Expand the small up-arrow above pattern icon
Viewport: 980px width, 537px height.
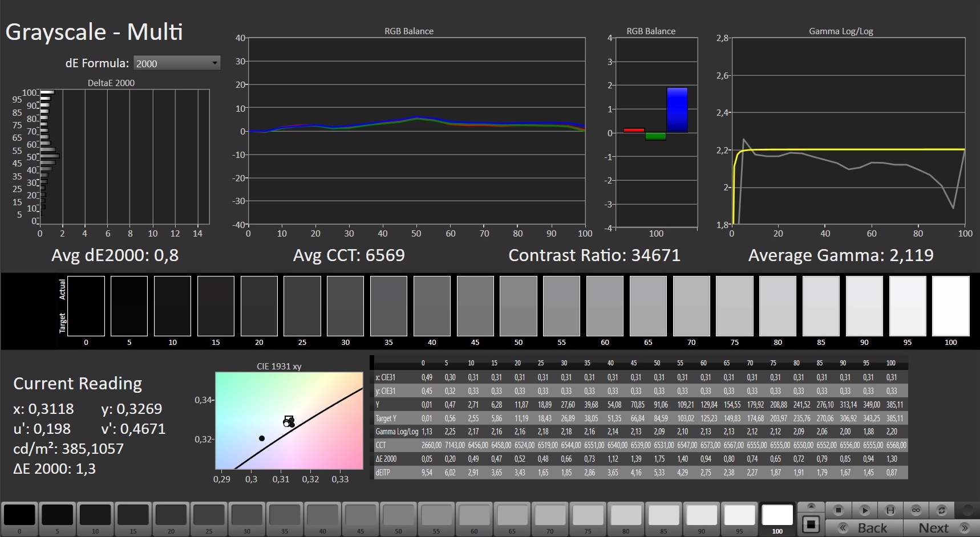click(x=811, y=506)
